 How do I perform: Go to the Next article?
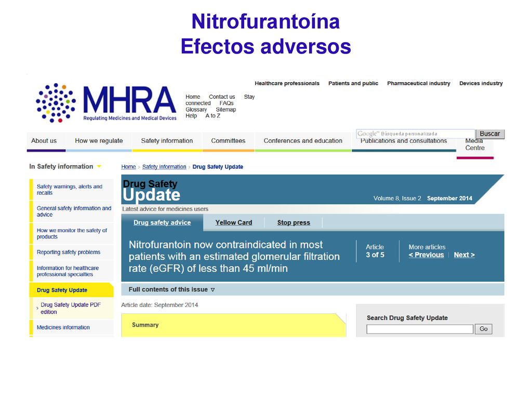click(x=464, y=255)
